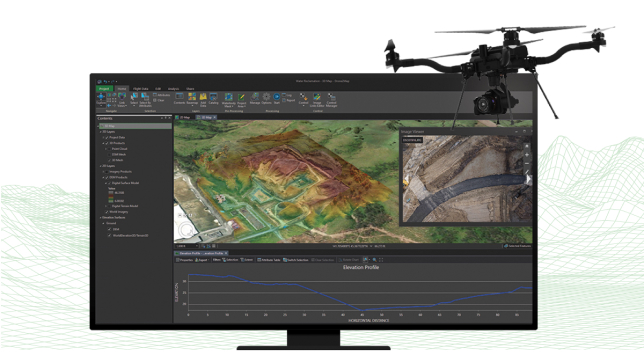Switch to the Analysis ribbon tab
The height and width of the screenshot is (363, 644).
pyautogui.click(x=173, y=89)
